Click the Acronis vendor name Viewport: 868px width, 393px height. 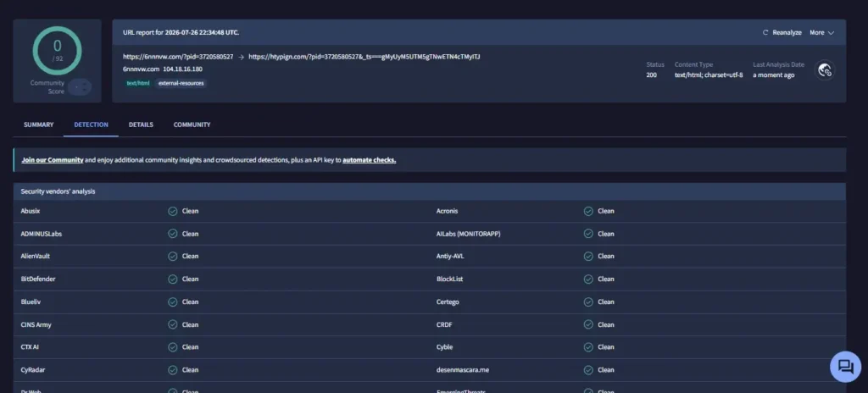[x=448, y=211]
